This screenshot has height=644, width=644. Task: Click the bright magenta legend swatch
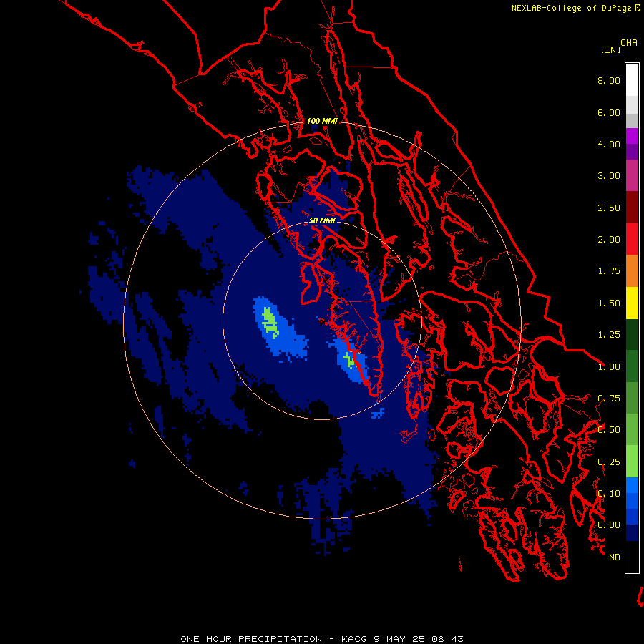pos(632,136)
